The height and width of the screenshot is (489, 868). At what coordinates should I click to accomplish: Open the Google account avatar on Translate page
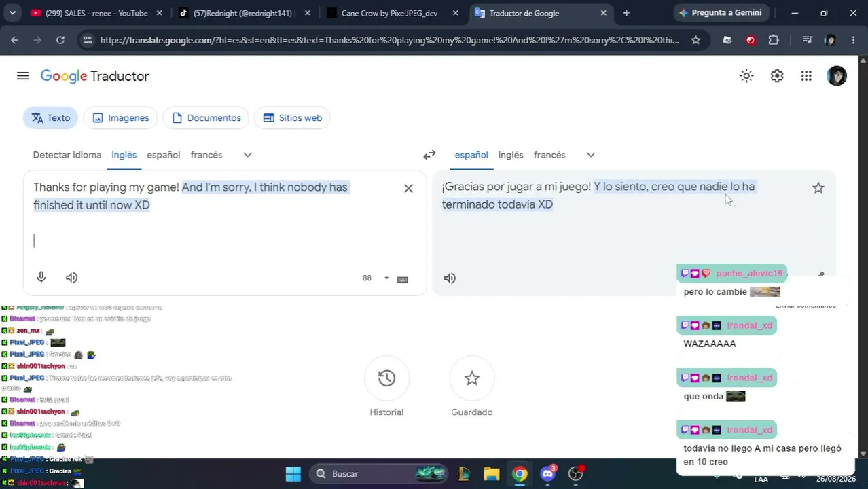(837, 76)
